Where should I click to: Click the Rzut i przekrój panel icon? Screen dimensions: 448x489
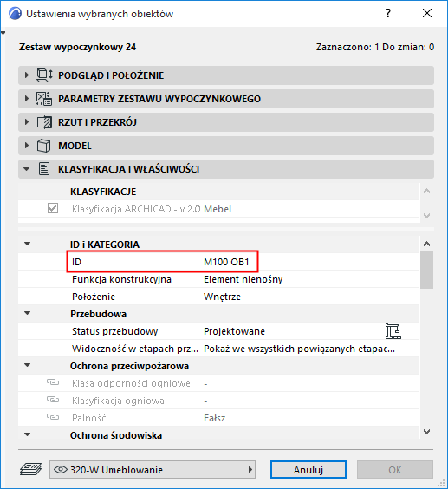(44, 122)
